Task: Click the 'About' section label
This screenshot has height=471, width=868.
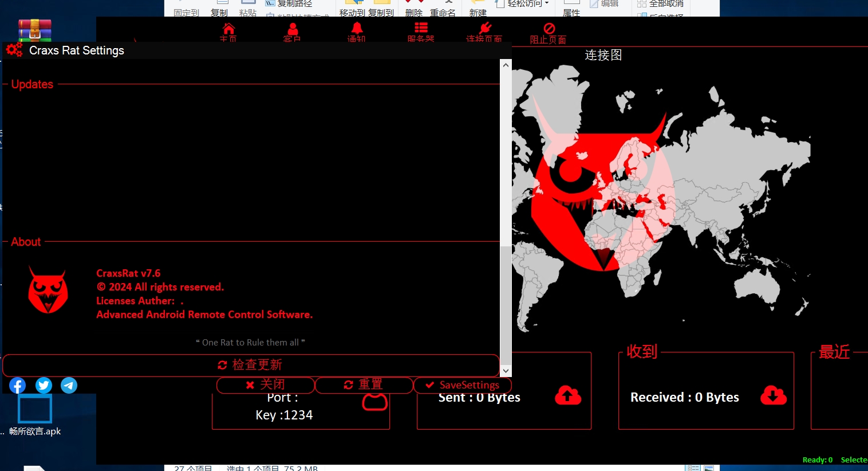Action: click(26, 242)
